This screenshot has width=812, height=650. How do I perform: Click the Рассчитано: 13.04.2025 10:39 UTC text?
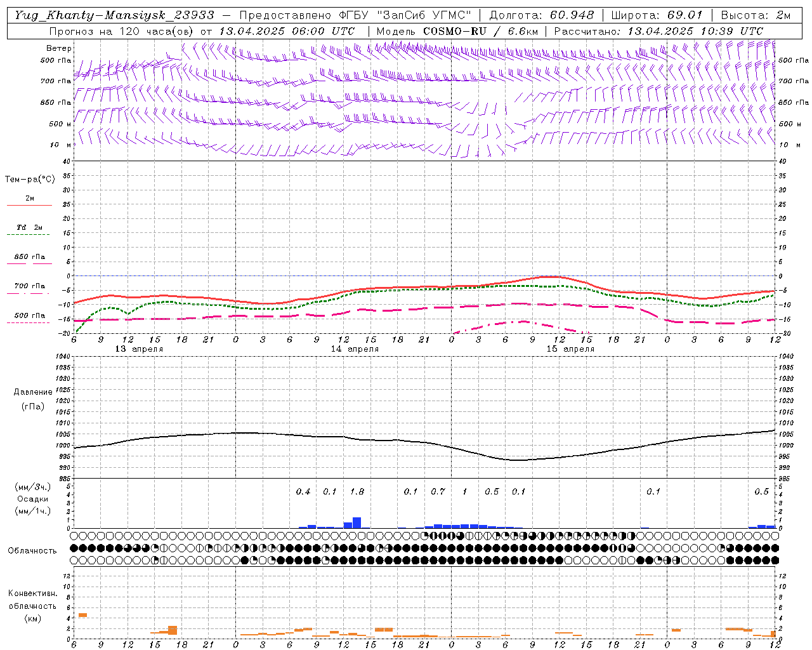pos(658,31)
